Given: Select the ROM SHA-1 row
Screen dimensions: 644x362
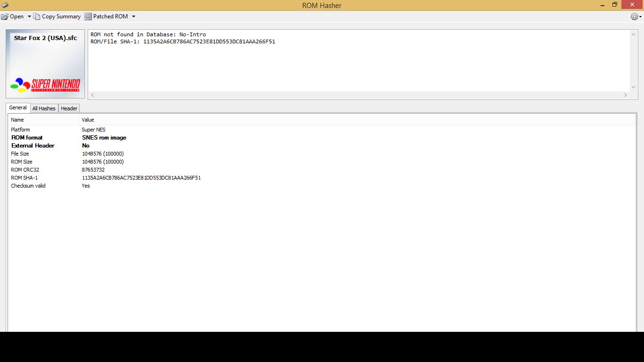Looking at the screenshot, I should click(322, 178).
